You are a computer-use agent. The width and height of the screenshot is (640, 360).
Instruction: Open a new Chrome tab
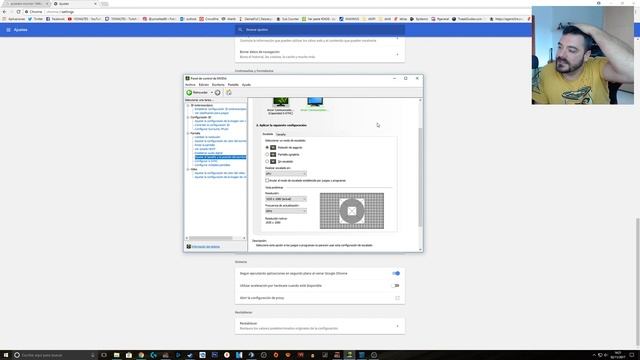(104, 4)
